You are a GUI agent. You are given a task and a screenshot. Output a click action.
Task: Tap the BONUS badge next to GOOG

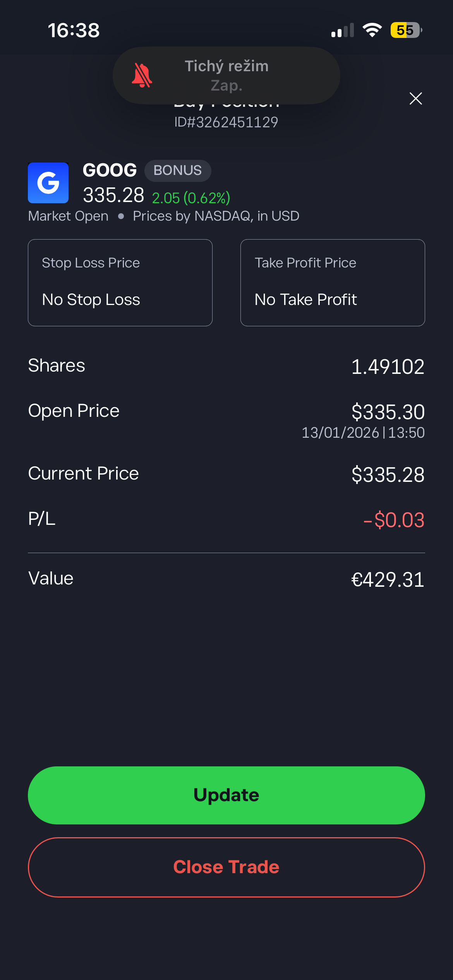click(x=178, y=171)
